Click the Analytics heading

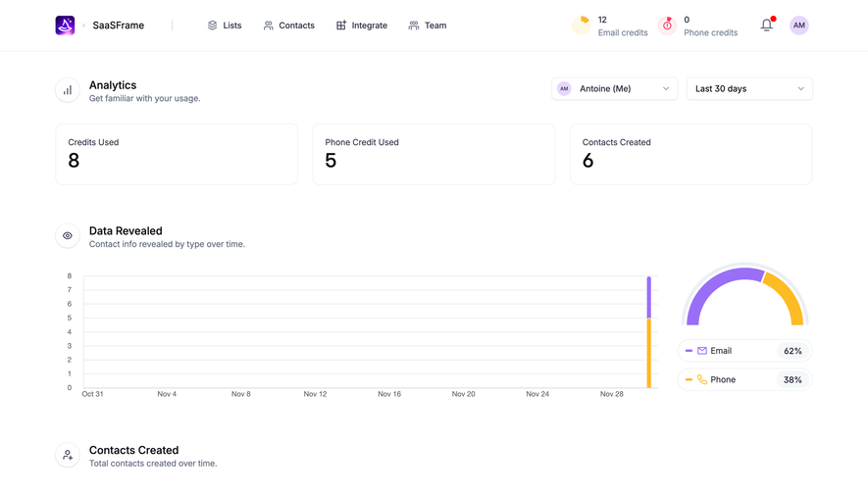[113, 85]
